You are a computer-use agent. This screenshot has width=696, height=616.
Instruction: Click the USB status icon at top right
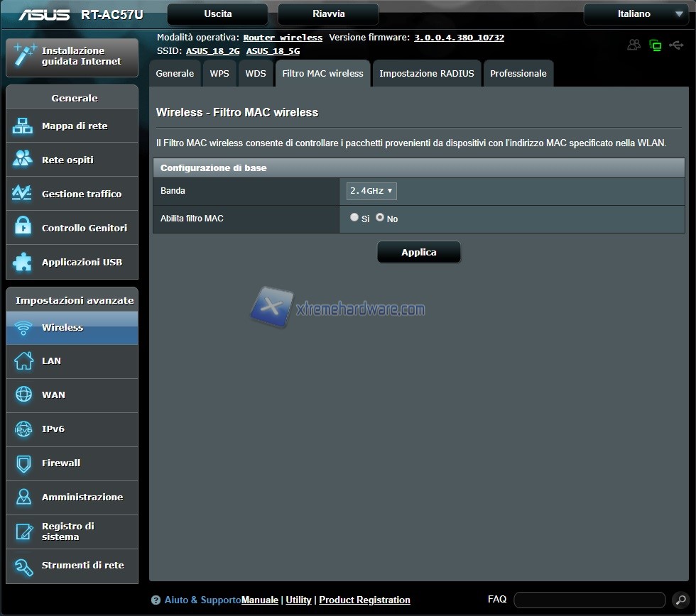(x=675, y=45)
